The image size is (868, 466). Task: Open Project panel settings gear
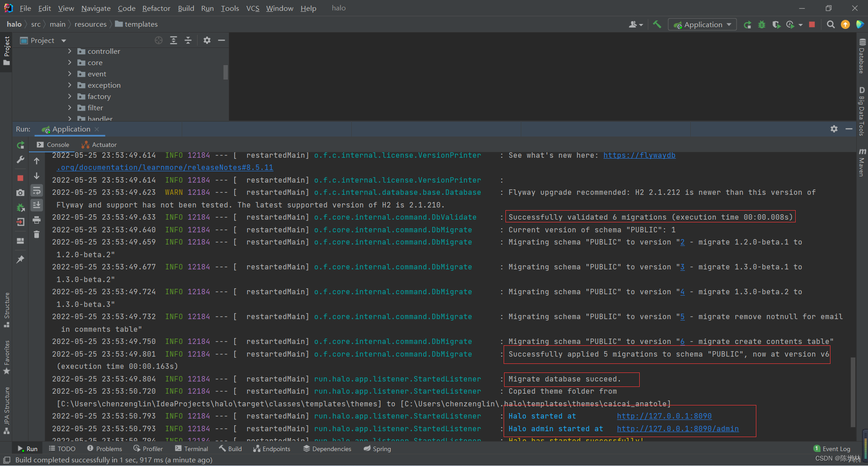207,40
